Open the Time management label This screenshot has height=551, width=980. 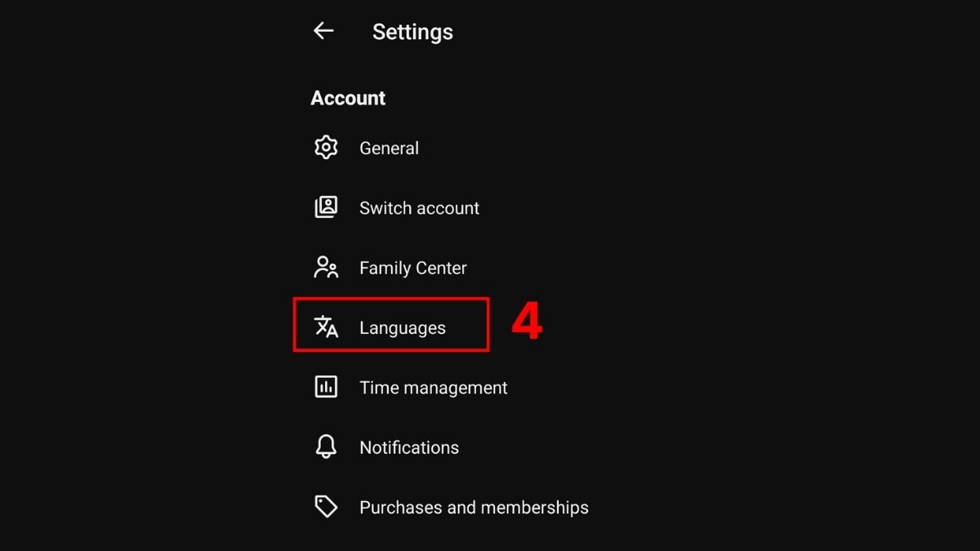pos(433,388)
